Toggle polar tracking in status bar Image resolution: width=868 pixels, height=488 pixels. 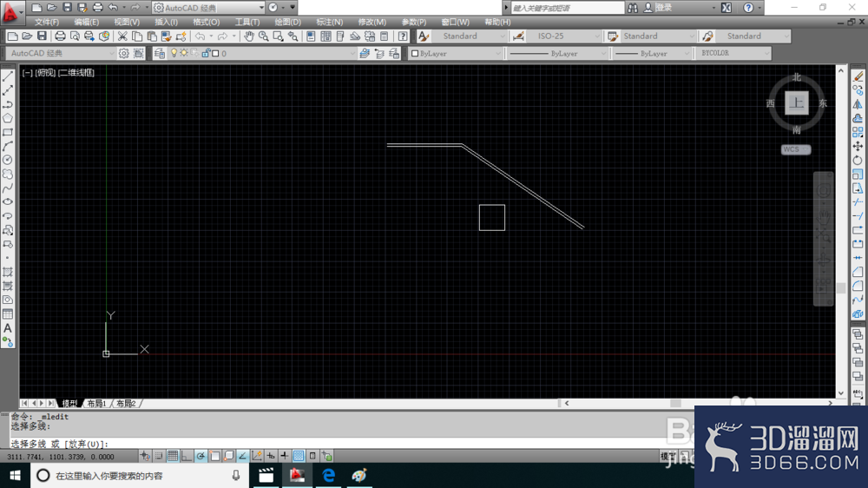click(x=201, y=457)
